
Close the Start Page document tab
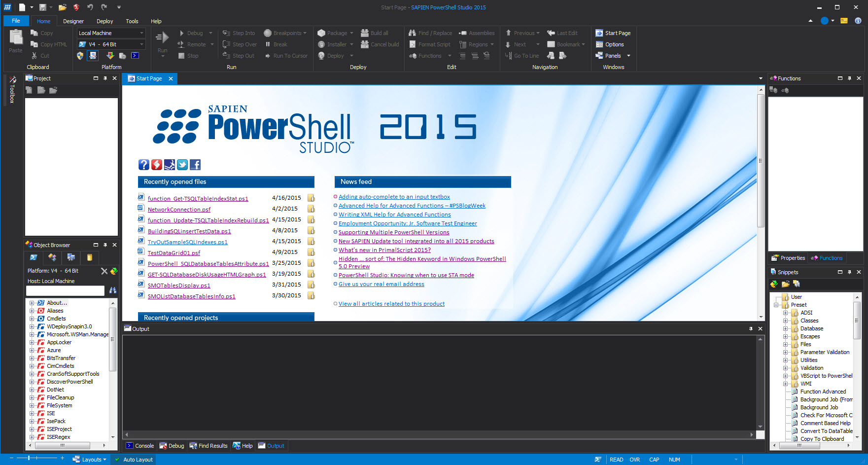pos(171,78)
